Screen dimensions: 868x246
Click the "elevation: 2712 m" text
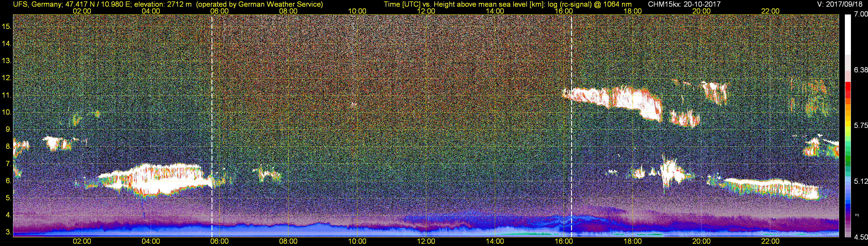pos(163,4)
